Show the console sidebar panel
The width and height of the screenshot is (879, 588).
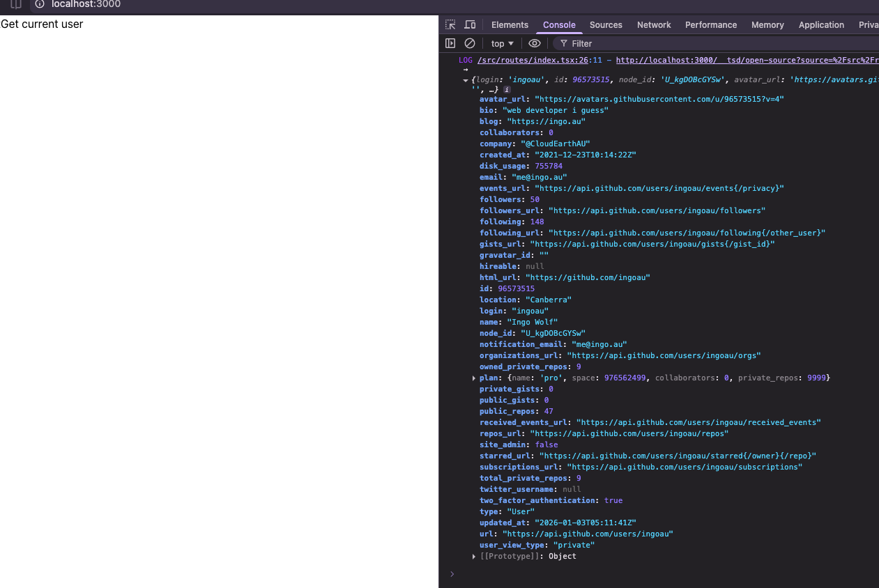450,43
